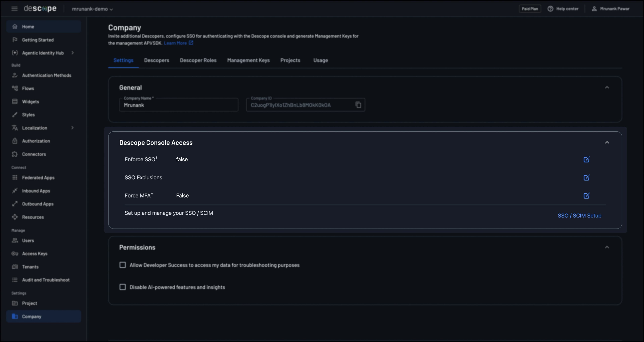Open Inbound Apps page
Viewport: 644px width, 342px height.
[43, 191]
